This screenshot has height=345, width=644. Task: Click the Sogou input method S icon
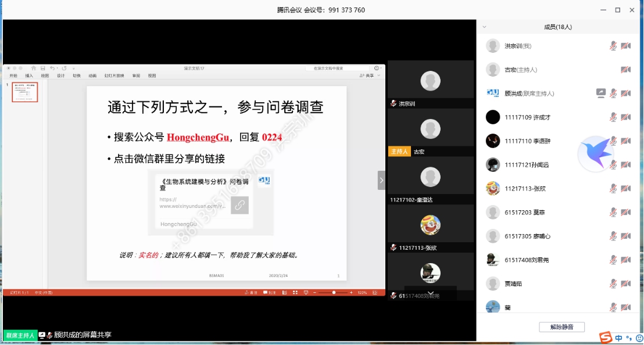(x=606, y=337)
